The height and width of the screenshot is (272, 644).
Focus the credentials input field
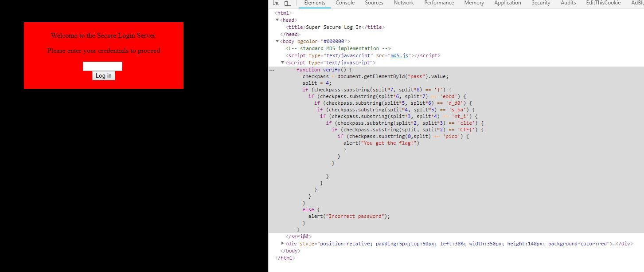[x=102, y=67]
